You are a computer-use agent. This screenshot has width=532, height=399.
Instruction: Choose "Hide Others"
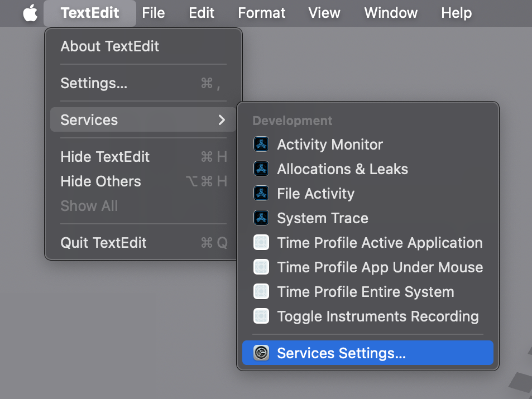click(100, 181)
